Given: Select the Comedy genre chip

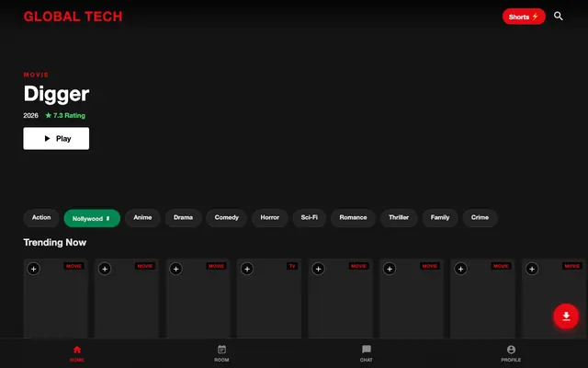Looking at the screenshot, I should point(227,218).
